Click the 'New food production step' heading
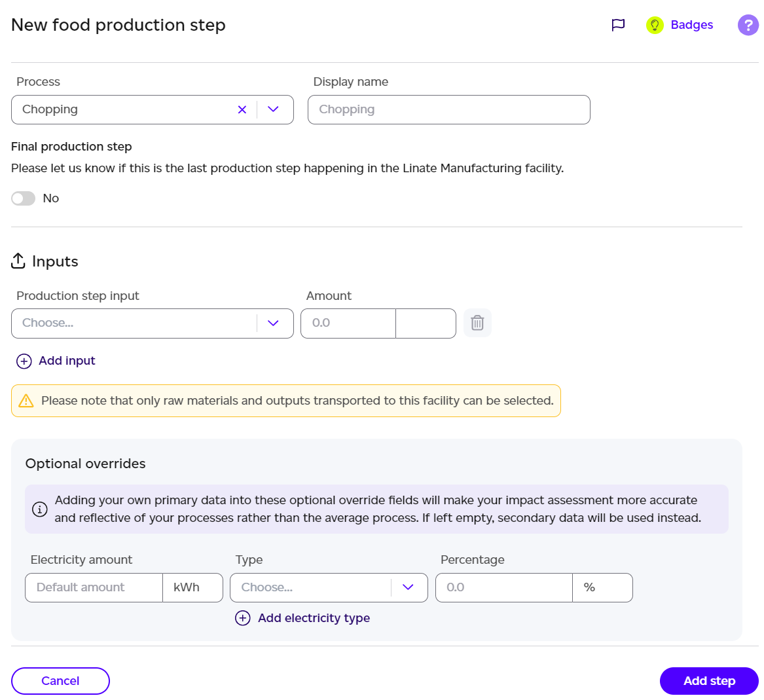Viewport: 764px width, 700px height. point(118,25)
